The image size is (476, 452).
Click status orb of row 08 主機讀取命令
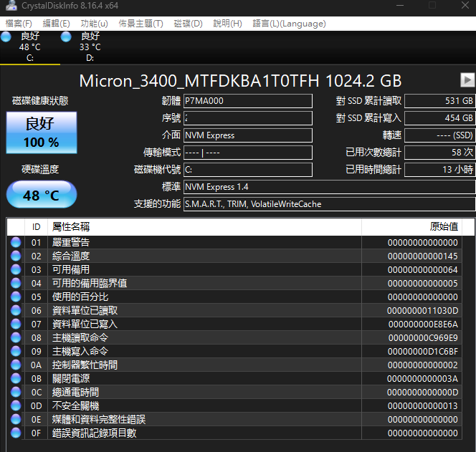coord(16,337)
